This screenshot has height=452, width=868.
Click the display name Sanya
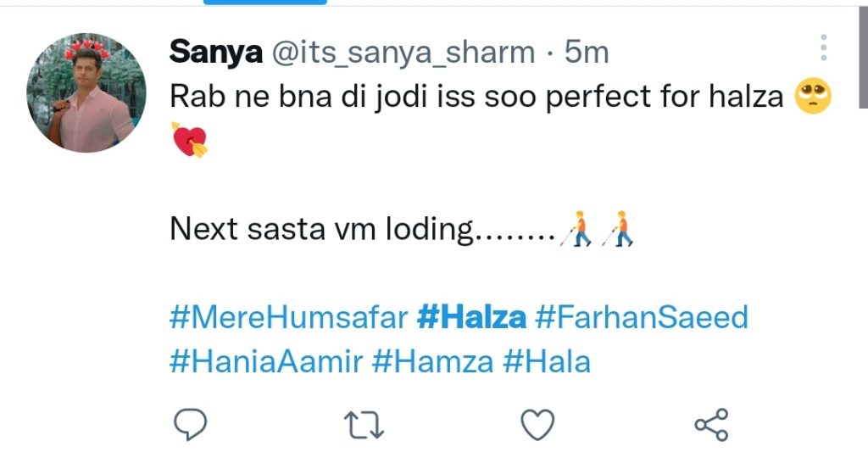click(x=214, y=53)
